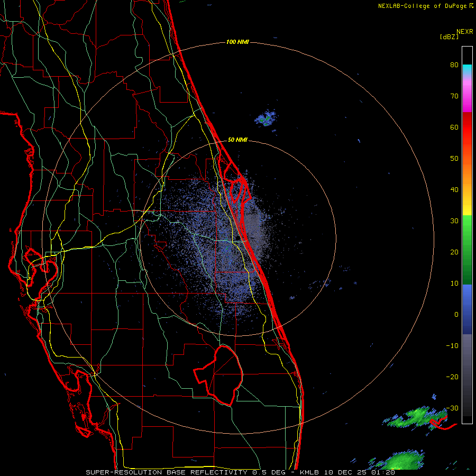This screenshot has width=476, height=476.
Task: Click the 60 value on the dBZ scale
Action: pos(454,127)
